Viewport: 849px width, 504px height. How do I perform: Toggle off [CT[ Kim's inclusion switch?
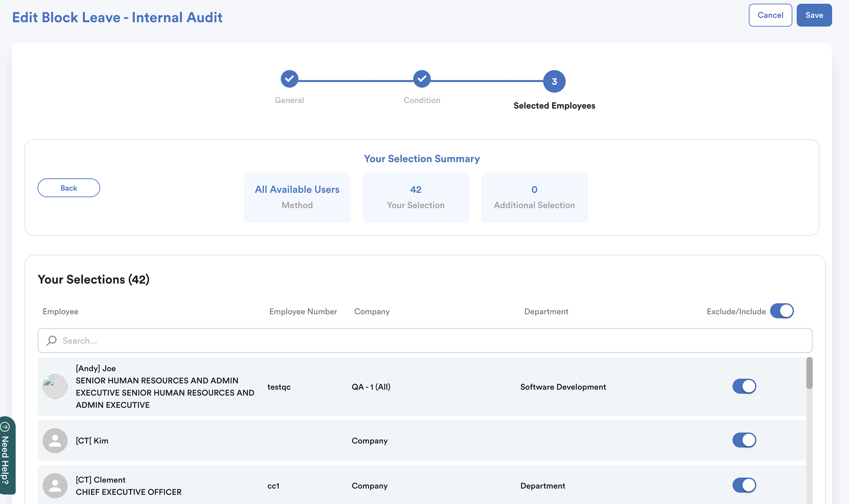(x=744, y=440)
